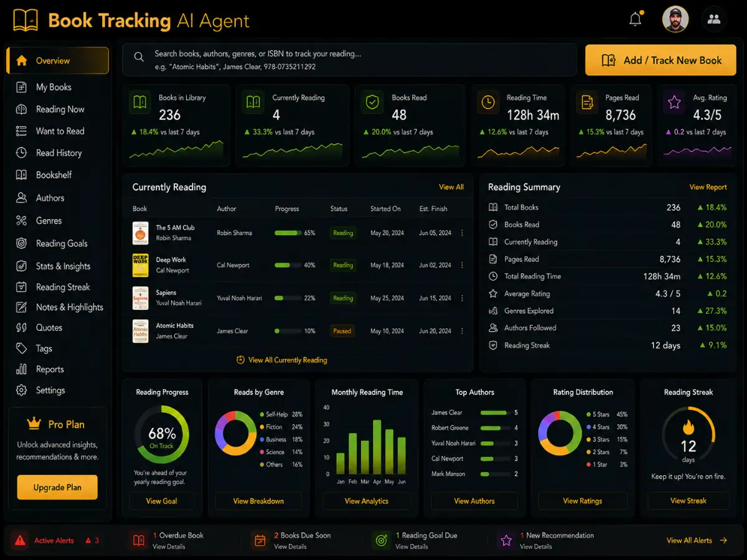
Task: Click the Pages Read document icon
Action: [x=586, y=103]
